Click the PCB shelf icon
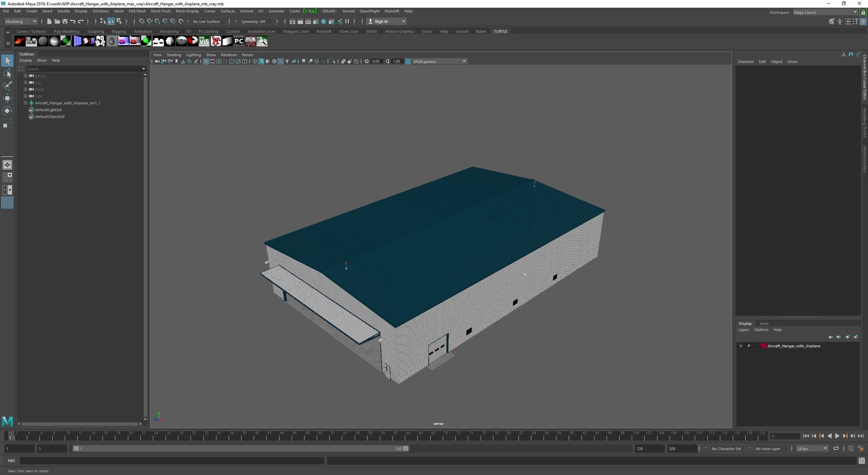The width and height of the screenshot is (868, 475). [x=250, y=41]
